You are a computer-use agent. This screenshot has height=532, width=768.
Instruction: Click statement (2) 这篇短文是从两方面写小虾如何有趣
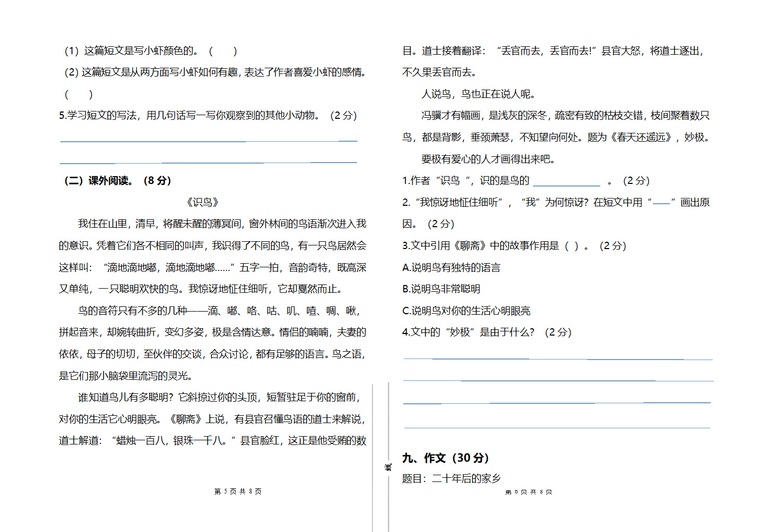pyautogui.click(x=215, y=72)
